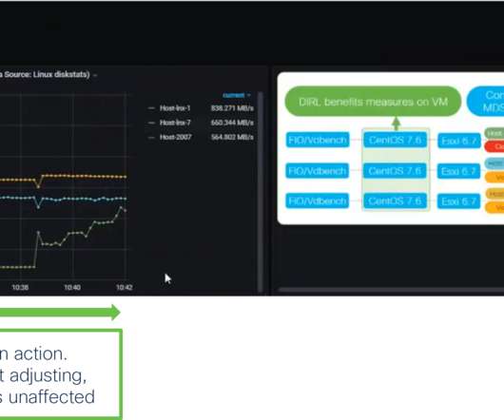
Task: Toggle the Host-lnx-7 series in the legend
Action: pos(175,123)
